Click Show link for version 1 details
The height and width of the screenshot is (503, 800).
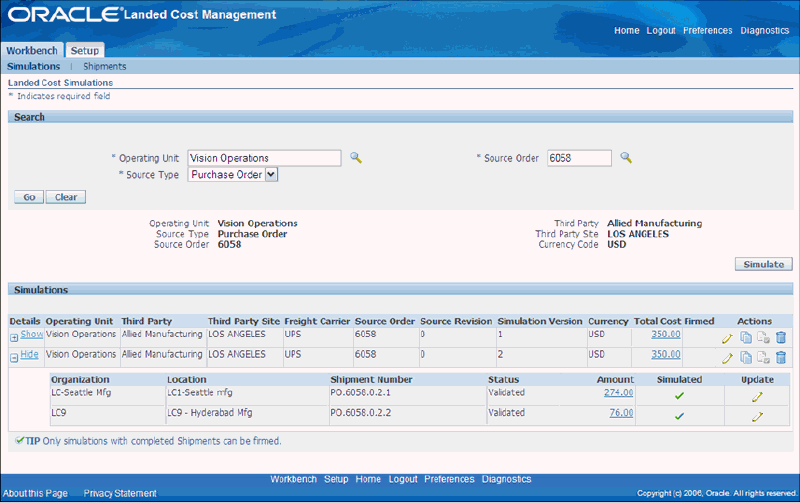(x=32, y=334)
